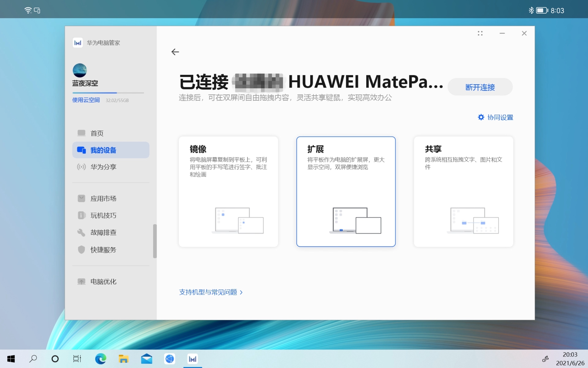
Task: Click the 协同设置 gear icon
Action: 481,117
